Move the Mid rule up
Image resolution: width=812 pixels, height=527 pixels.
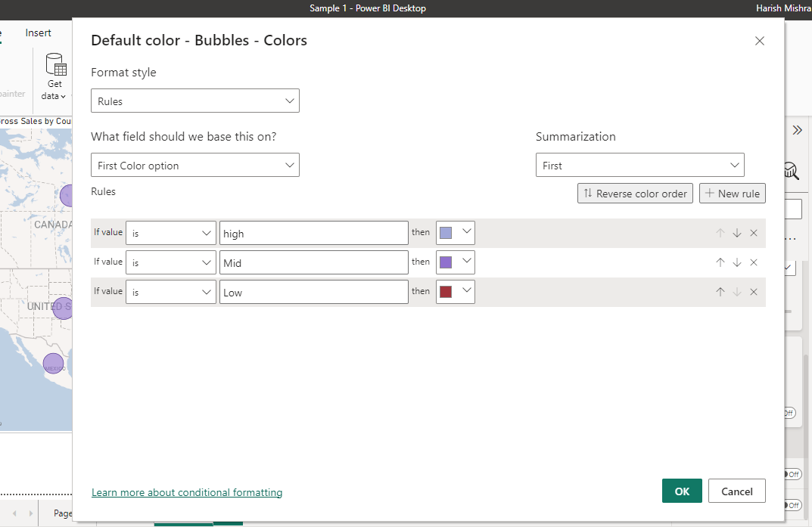tap(720, 262)
